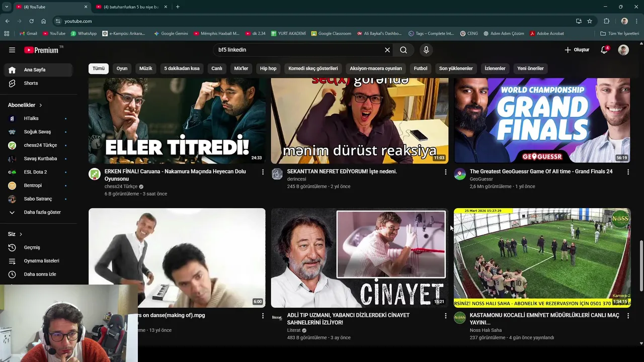Start voice search with microphone
Image resolution: width=644 pixels, height=362 pixels.
(x=426, y=50)
